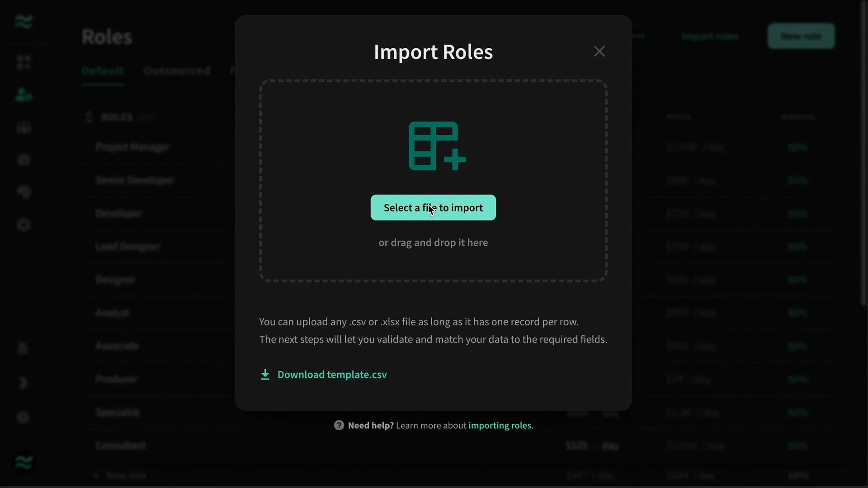
Task: Close the Import Roles dialog
Action: tap(599, 52)
